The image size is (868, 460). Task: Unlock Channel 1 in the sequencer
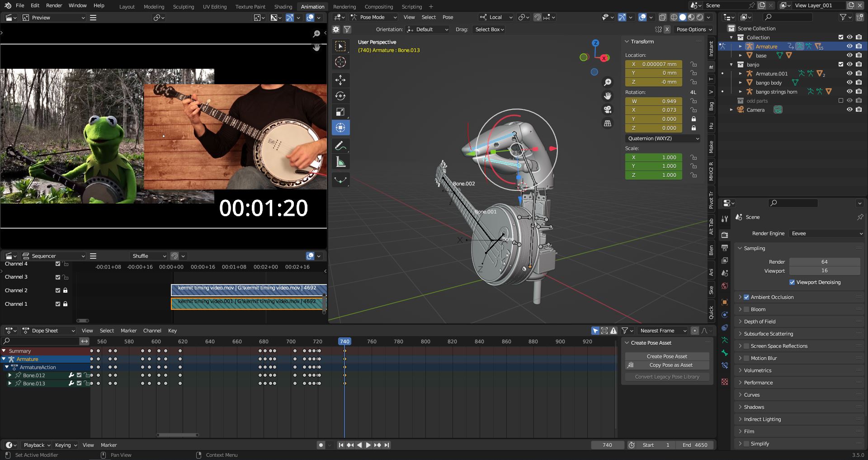[66, 304]
